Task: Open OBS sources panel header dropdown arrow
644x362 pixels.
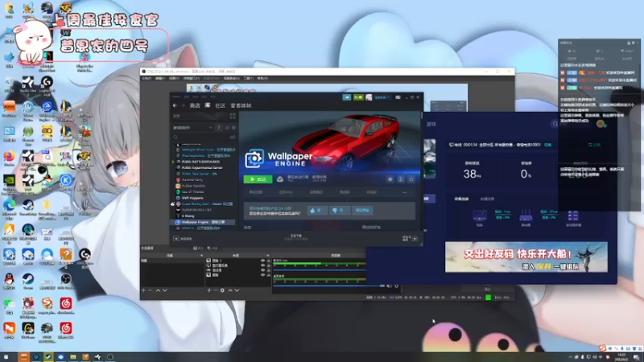Action: tap(268, 255)
